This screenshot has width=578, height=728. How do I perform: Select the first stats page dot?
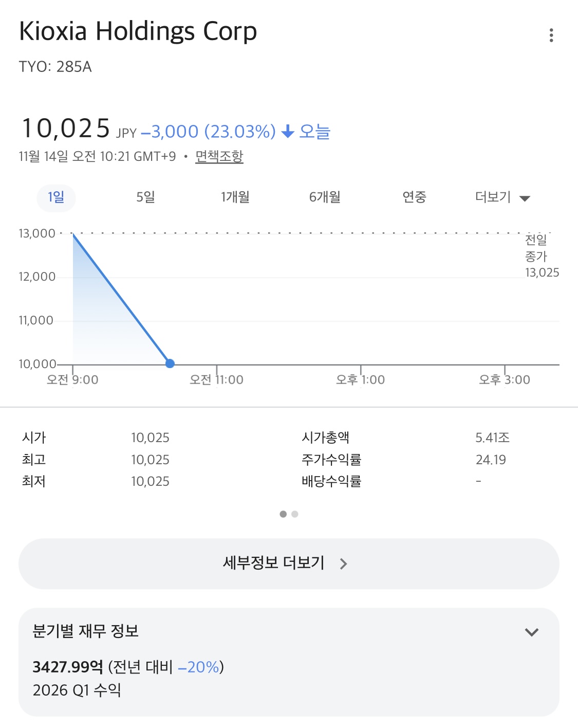pyautogui.click(x=283, y=514)
